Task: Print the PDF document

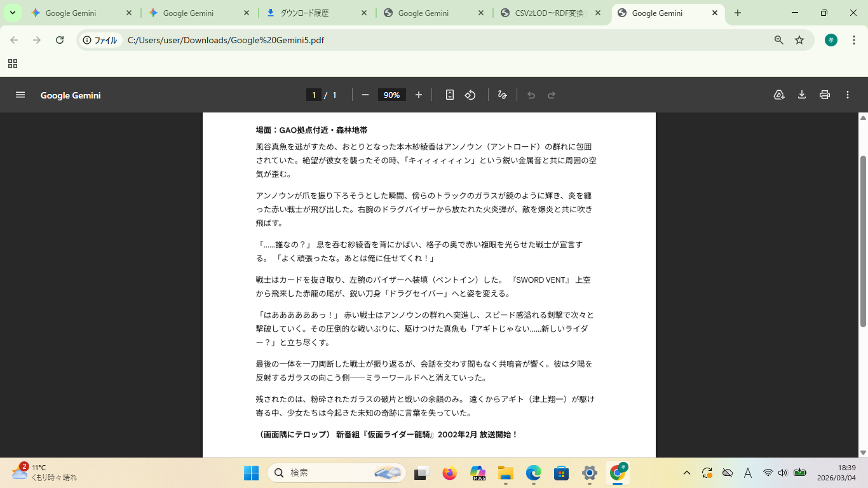Action: [825, 95]
